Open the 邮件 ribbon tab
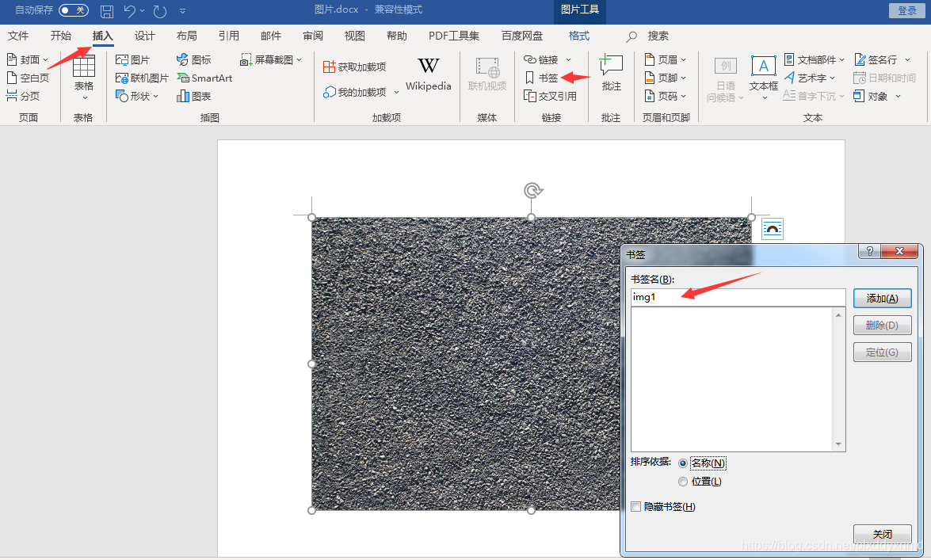 tap(271, 36)
